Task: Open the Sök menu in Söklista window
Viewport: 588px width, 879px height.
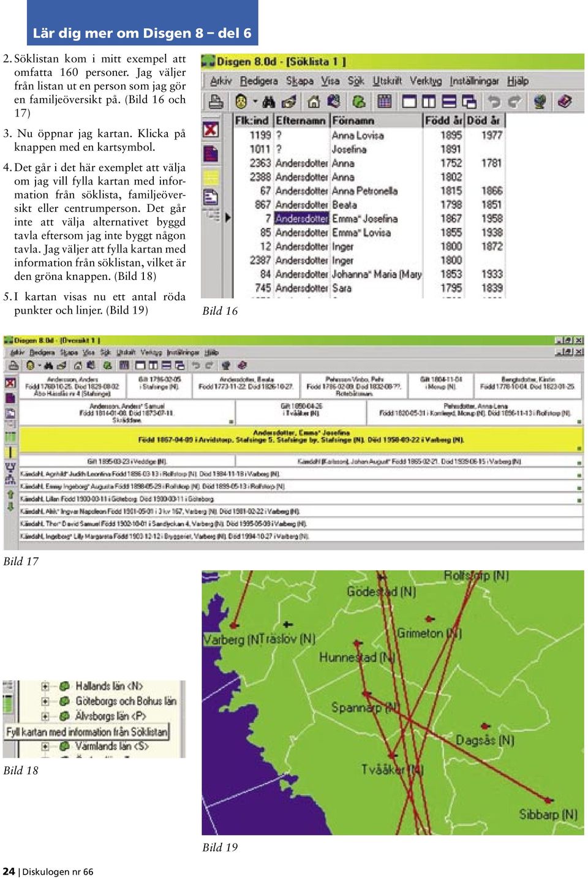Action: click(356, 81)
